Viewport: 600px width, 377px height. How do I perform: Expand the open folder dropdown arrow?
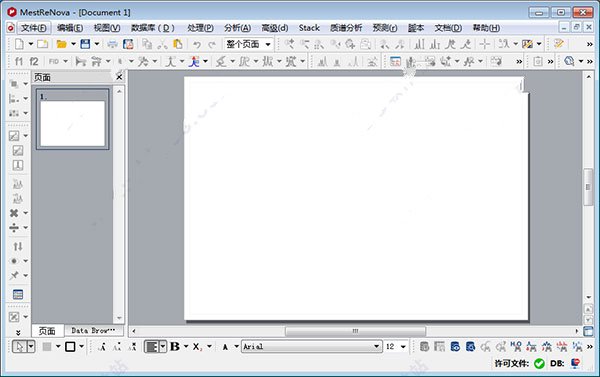click(x=73, y=44)
